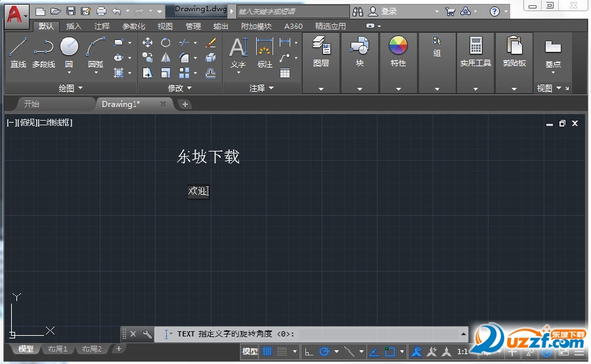This screenshot has width=591, height=364.
Task: Click the Leader tool icon
Action: click(x=285, y=58)
